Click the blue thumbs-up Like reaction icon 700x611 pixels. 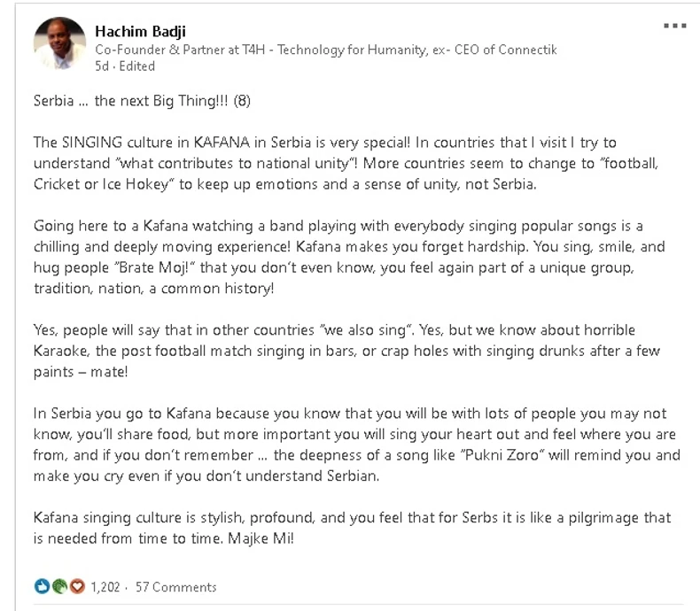41,586
